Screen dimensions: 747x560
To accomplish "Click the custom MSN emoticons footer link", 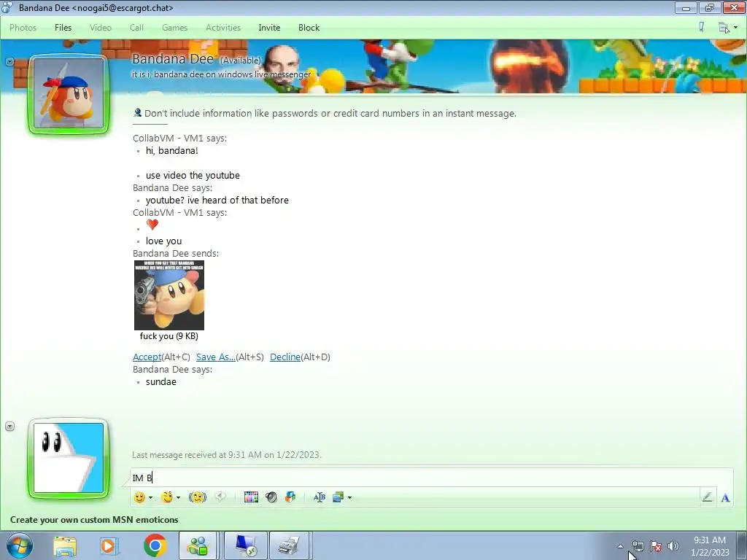I will point(94,519).
